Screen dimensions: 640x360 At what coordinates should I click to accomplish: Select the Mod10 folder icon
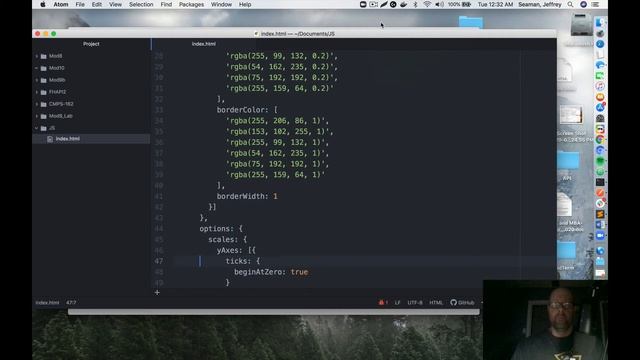pos(44,68)
